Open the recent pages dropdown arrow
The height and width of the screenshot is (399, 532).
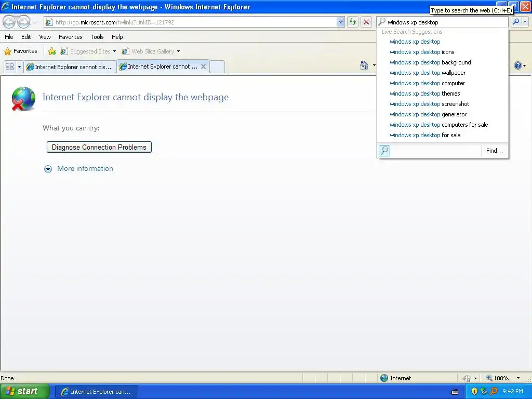[35, 22]
